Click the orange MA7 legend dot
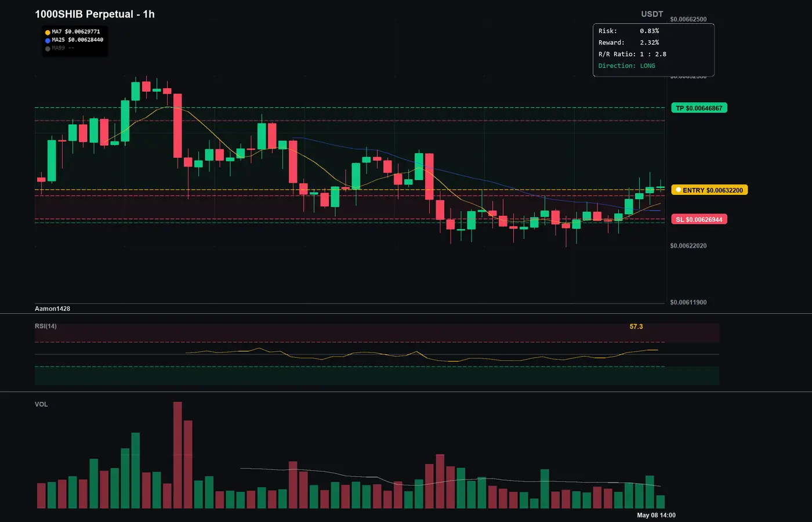Screen dimensions: 812x522 point(48,32)
